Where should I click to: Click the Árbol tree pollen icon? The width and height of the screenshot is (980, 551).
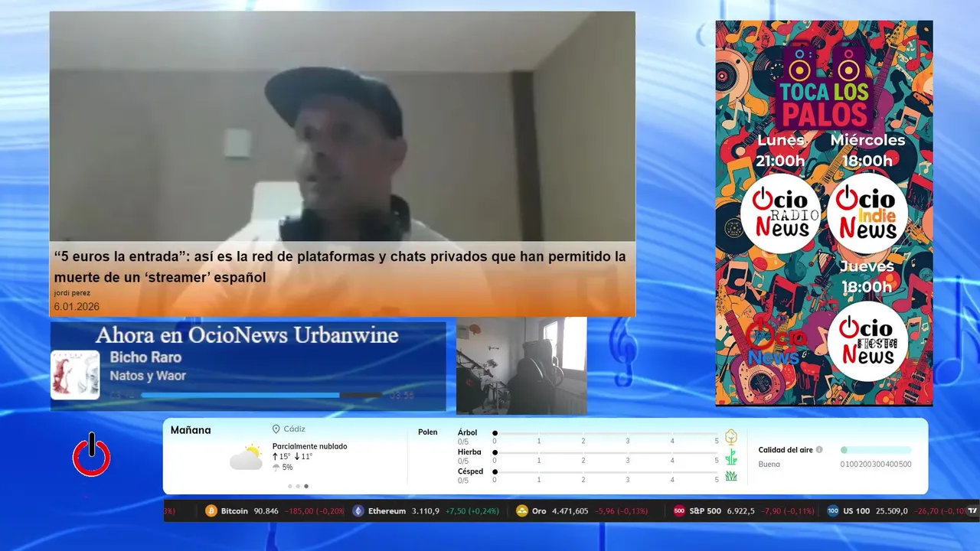coord(731,438)
